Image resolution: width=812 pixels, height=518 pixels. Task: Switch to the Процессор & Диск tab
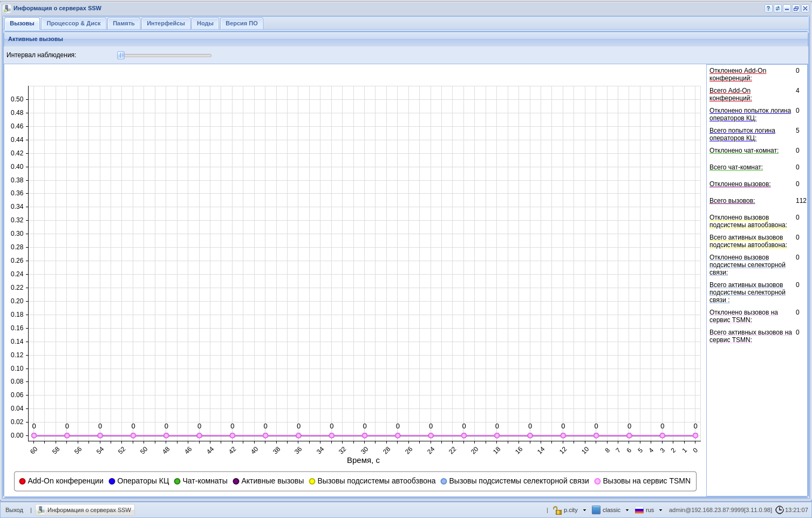[73, 23]
